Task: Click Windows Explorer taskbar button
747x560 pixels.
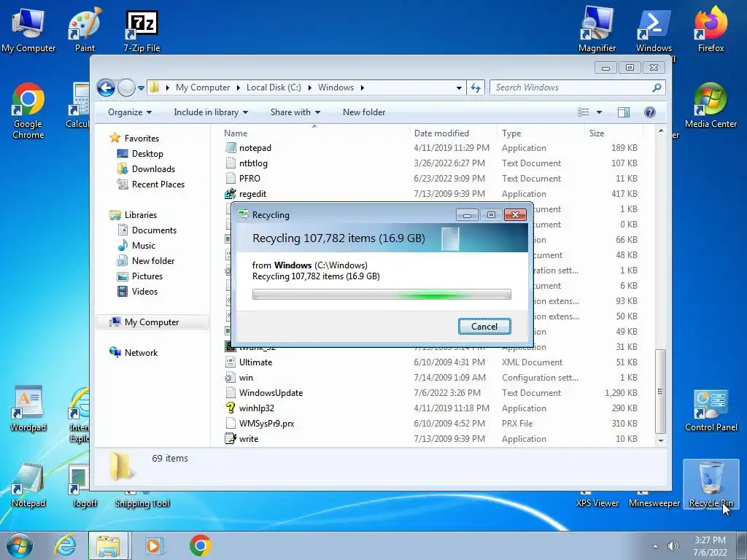Action: click(x=108, y=545)
